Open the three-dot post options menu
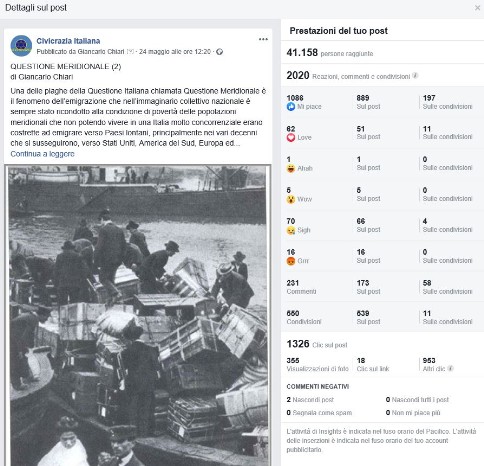Viewport: 484px width, 466px height. point(263,39)
